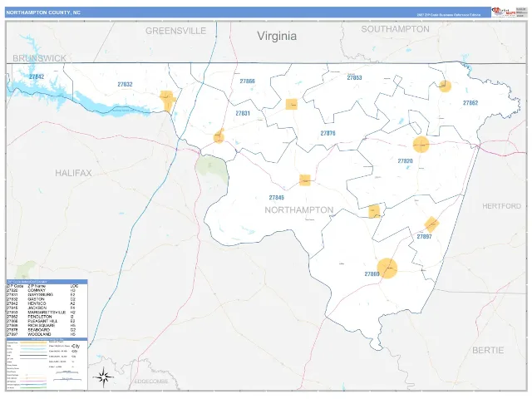Select the square marker left of the 27897 area
The height and width of the screenshot is (399, 532).
(374, 211)
